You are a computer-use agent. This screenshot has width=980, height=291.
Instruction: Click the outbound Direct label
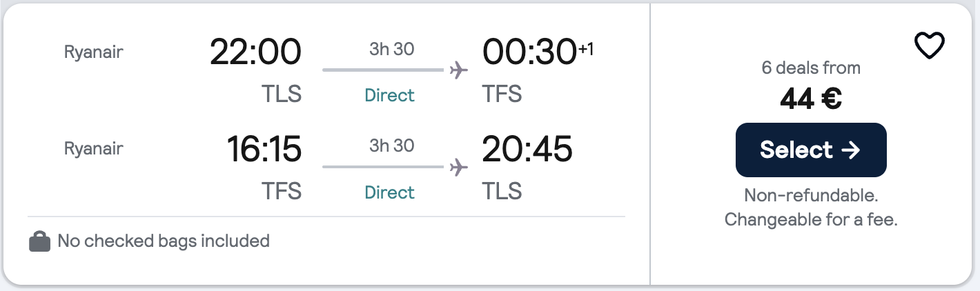[390, 95]
